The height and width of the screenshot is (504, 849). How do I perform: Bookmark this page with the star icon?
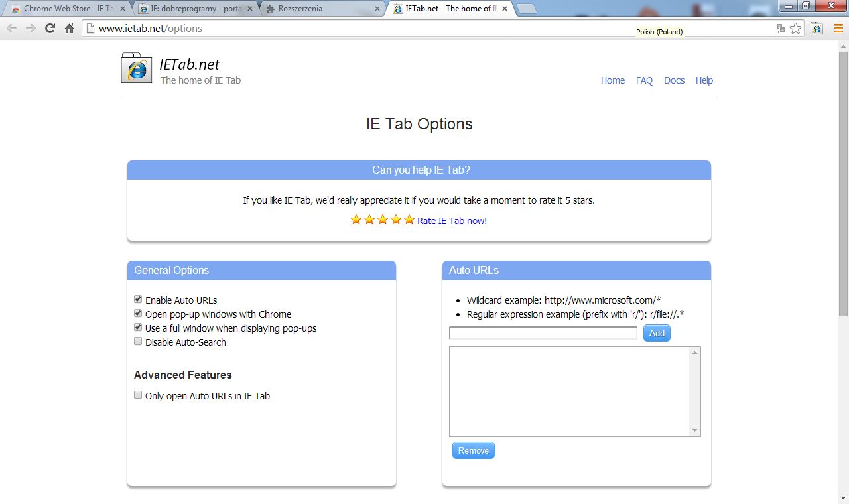[x=795, y=29]
